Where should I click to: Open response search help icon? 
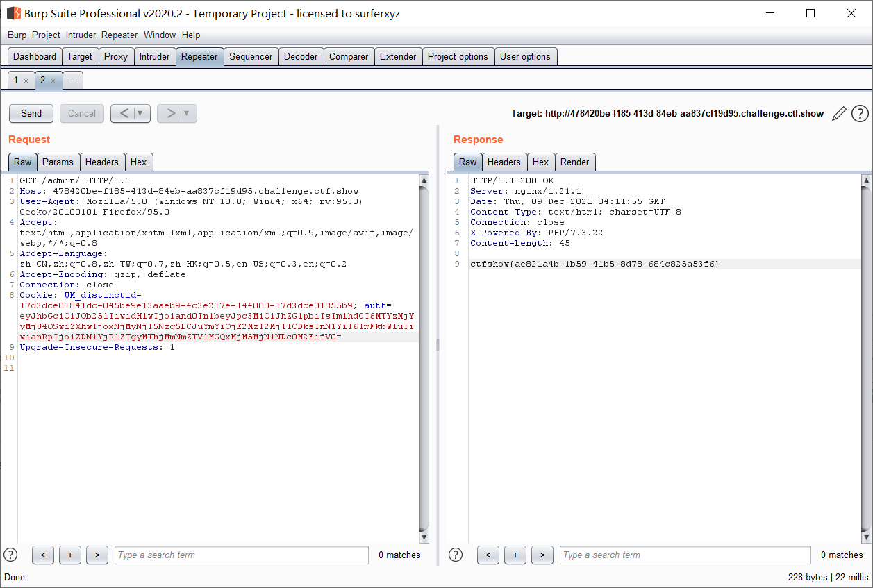pos(456,555)
